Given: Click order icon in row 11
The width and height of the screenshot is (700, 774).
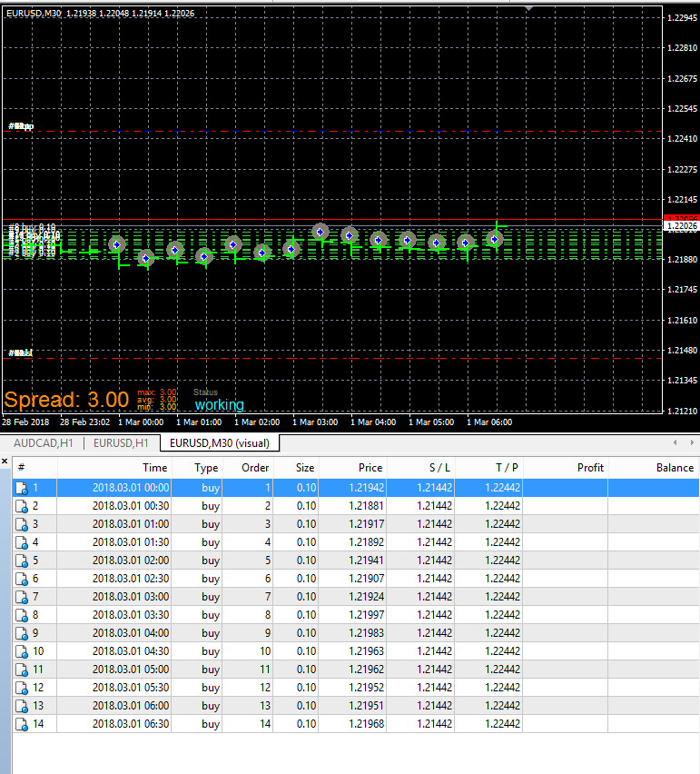Looking at the screenshot, I should pyautogui.click(x=22, y=670).
